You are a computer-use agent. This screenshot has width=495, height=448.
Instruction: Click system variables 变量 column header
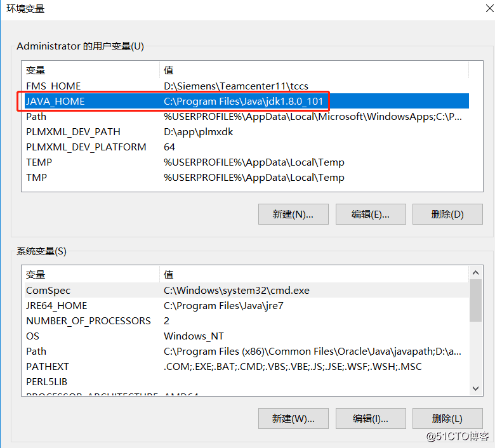92,274
